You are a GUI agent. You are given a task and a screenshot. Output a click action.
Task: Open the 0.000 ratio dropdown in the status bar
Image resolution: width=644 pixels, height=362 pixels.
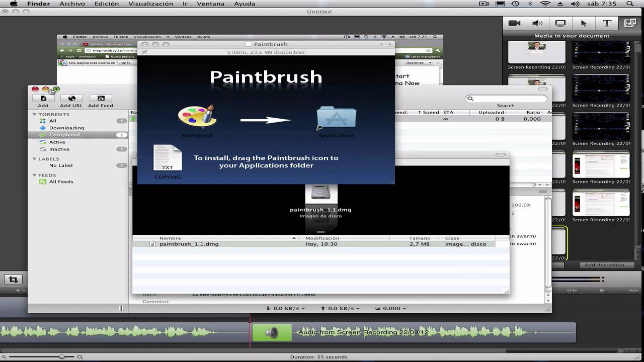point(390,308)
